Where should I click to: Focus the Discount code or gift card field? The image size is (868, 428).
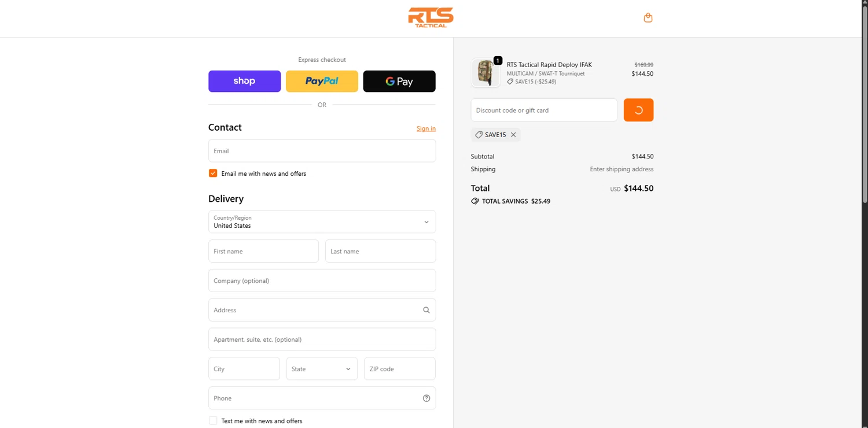[544, 110]
